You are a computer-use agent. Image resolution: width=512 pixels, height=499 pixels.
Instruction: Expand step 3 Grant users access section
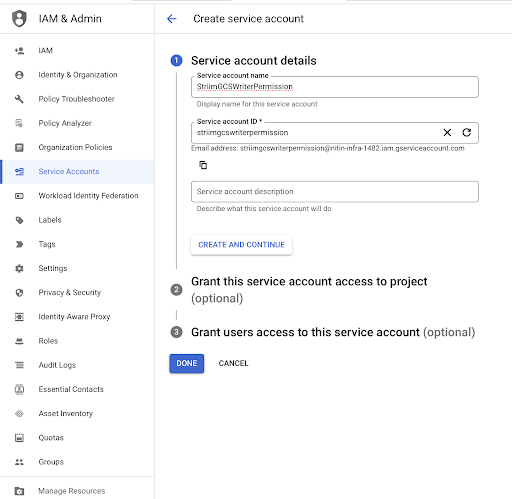333,332
